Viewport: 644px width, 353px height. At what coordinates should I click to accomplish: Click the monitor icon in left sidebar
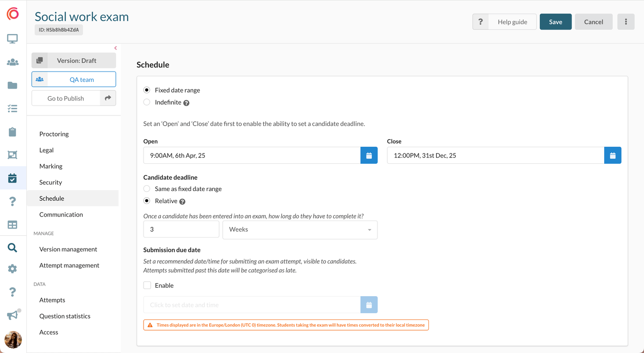13,39
